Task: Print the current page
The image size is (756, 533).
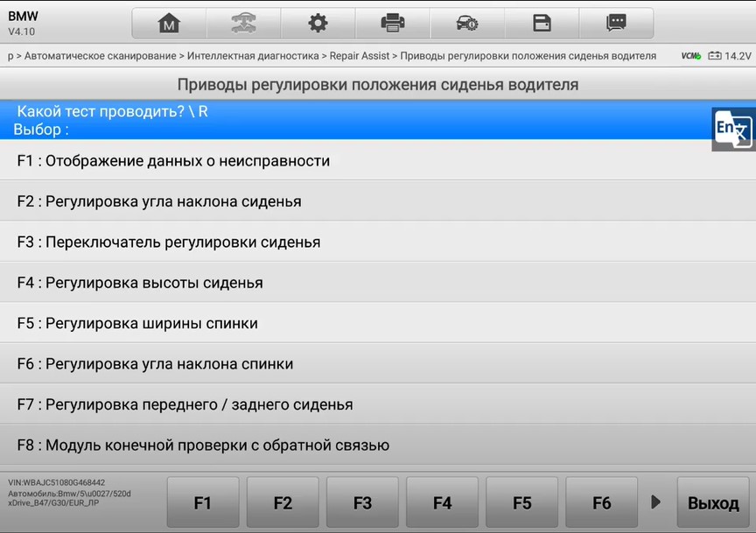Action: click(x=393, y=23)
